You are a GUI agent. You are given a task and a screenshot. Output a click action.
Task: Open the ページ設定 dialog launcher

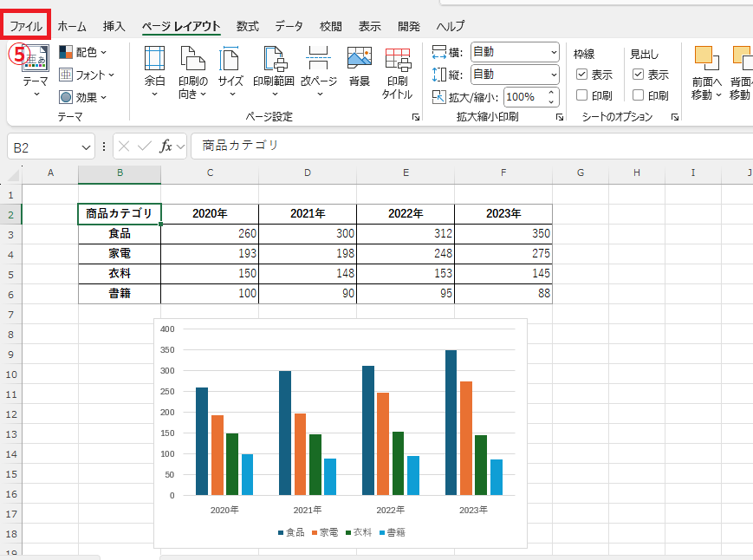416,117
